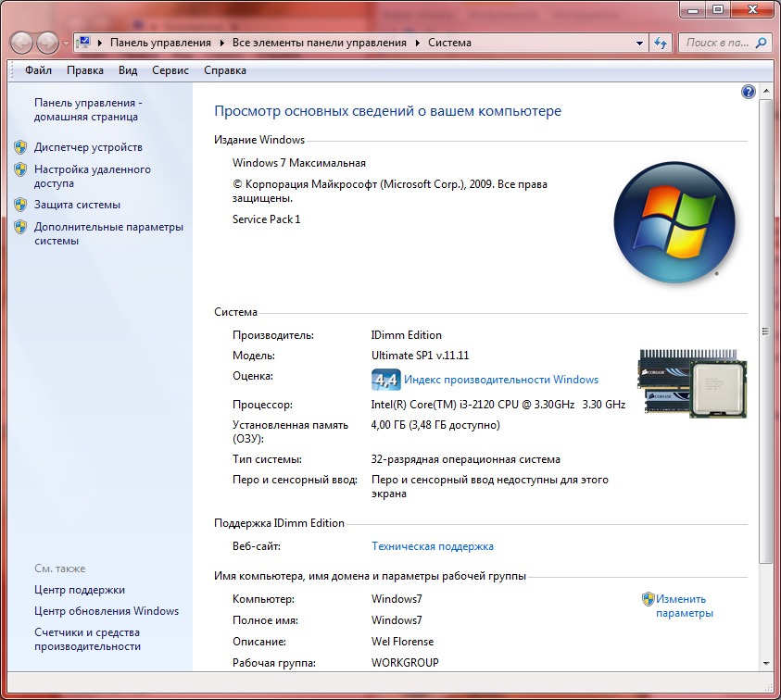Click the scrollbar up arrow
The height and width of the screenshot is (700, 781).
coord(765,91)
